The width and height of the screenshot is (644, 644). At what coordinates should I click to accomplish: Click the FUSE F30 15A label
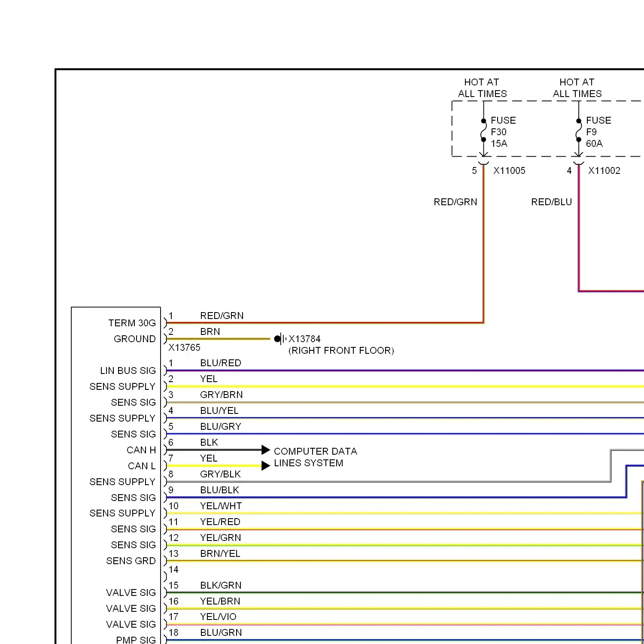[x=503, y=132]
